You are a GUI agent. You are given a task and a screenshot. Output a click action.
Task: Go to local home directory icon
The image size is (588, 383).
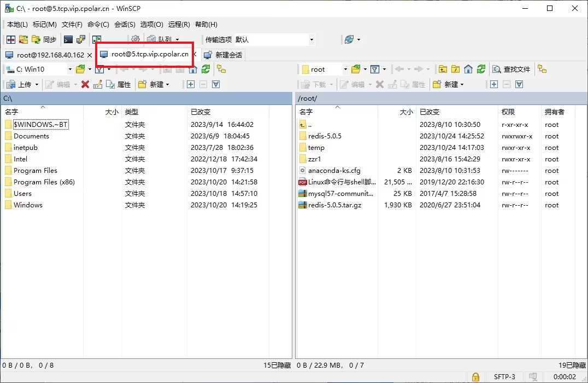click(x=193, y=69)
